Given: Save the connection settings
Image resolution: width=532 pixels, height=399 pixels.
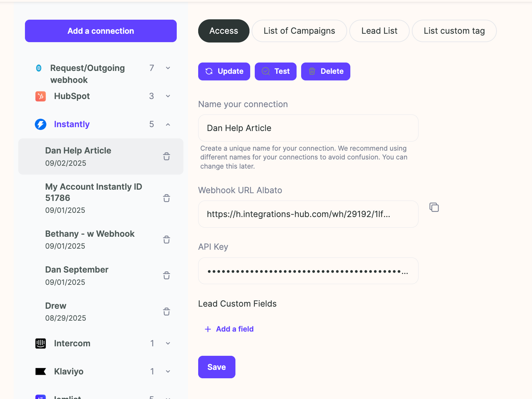Looking at the screenshot, I should pyautogui.click(x=217, y=367).
